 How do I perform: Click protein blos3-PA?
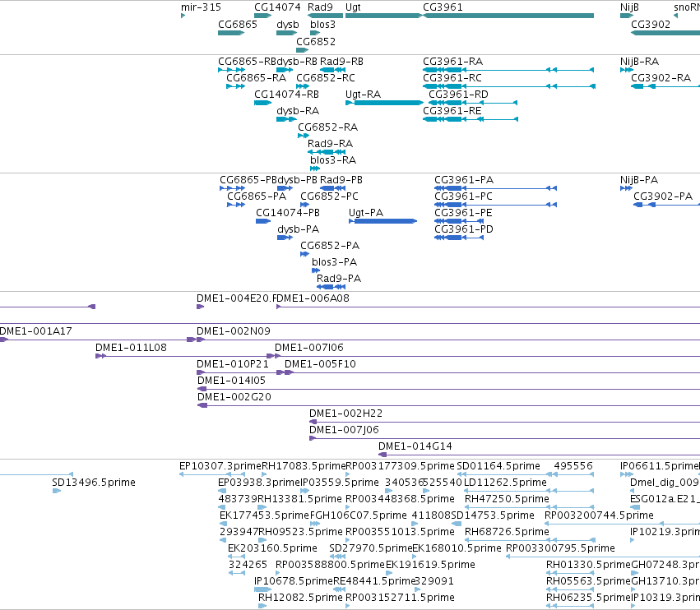pyautogui.click(x=335, y=262)
